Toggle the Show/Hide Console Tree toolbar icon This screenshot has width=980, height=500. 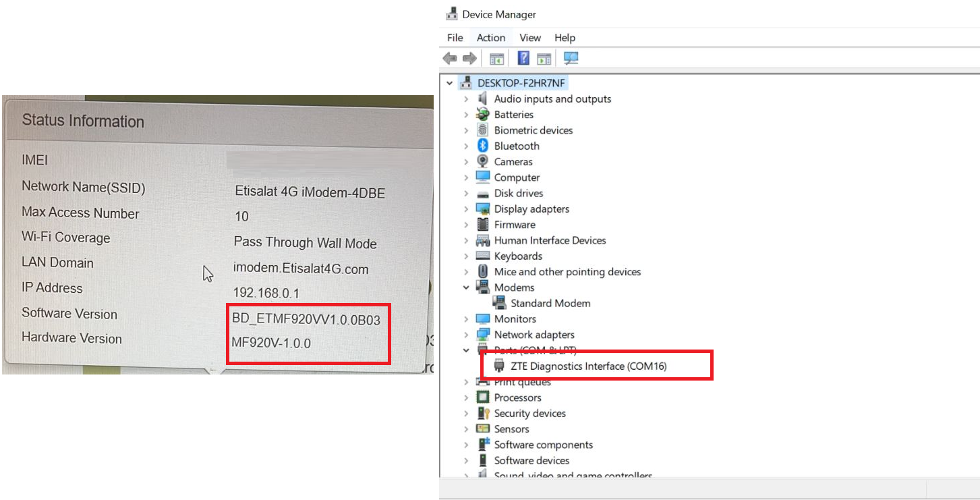(x=497, y=59)
